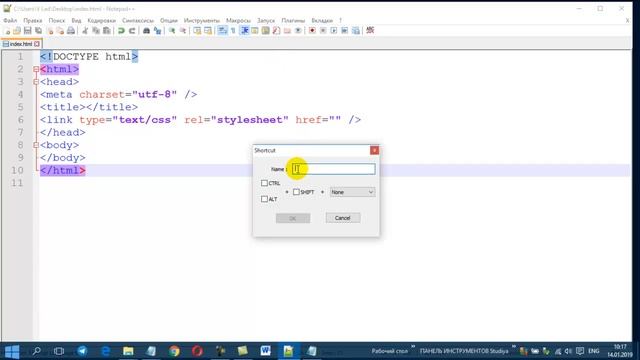This screenshot has height=360, width=640.
Task: Open the Кодировки menu
Action: [x=102, y=20]
